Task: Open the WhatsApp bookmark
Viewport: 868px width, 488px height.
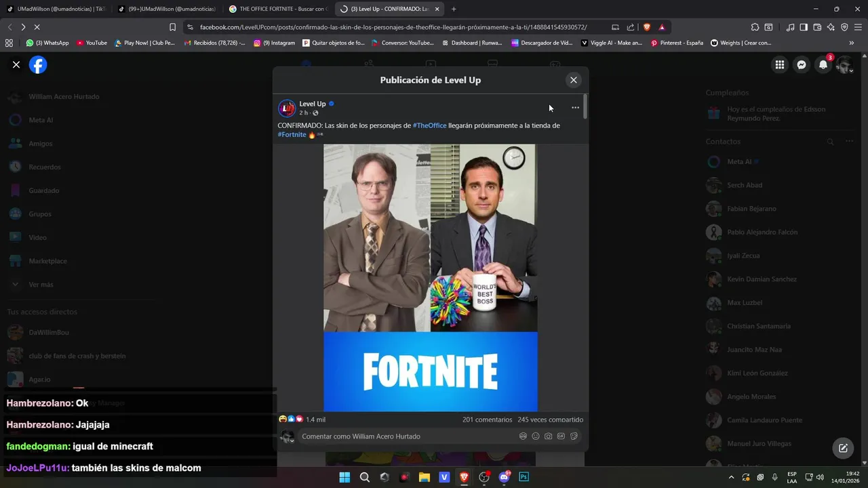Action: [47, 43]
